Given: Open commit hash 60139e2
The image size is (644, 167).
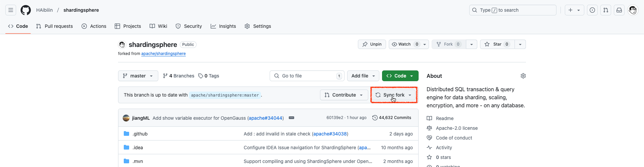Looking at the screenshot, I should pos(335,118).
